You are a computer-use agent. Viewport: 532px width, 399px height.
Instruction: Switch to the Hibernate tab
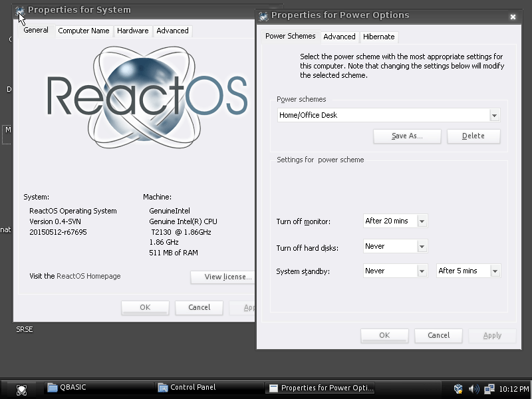click(x=378, y=37)
